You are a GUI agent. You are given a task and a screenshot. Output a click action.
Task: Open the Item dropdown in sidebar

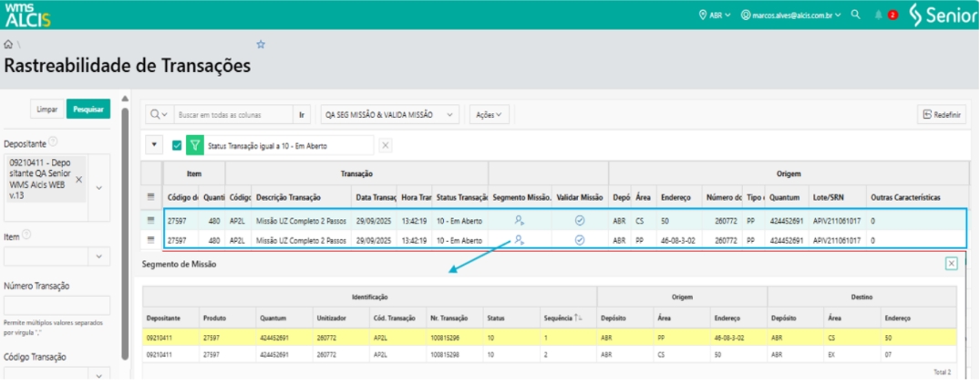(98, 257)
